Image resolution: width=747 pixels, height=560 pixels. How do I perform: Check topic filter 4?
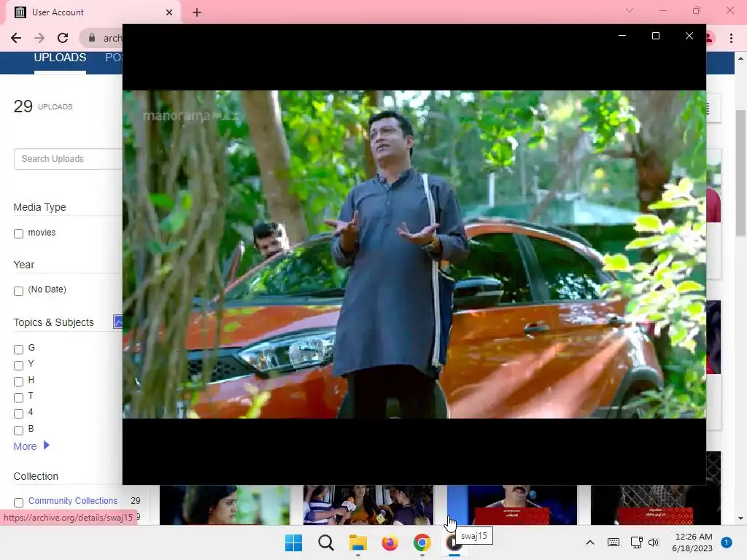point(18,414)
